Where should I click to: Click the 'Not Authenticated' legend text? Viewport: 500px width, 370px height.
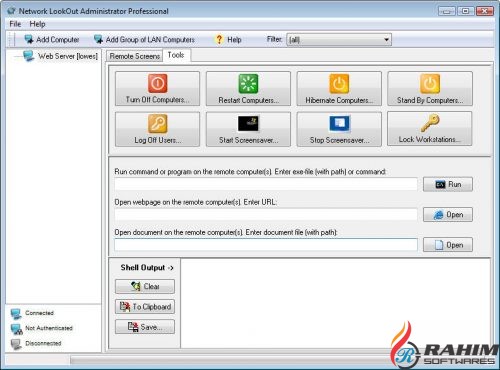[x=49, y=328]
